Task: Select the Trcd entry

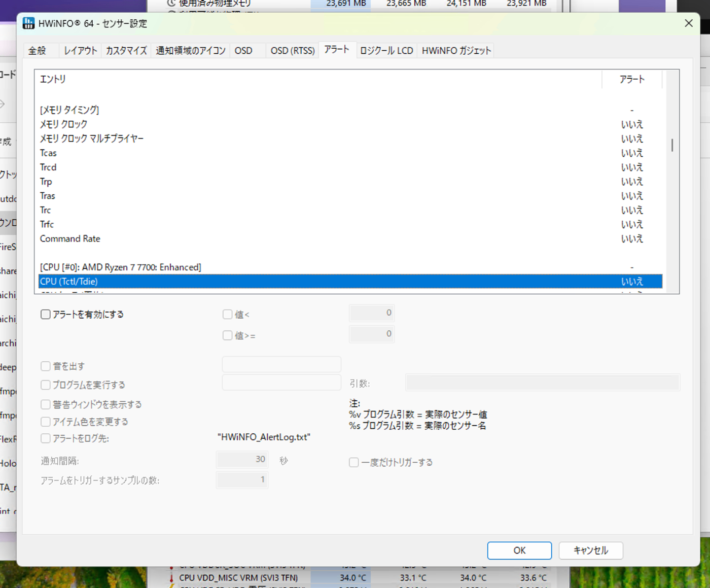Action: [350, 167]
